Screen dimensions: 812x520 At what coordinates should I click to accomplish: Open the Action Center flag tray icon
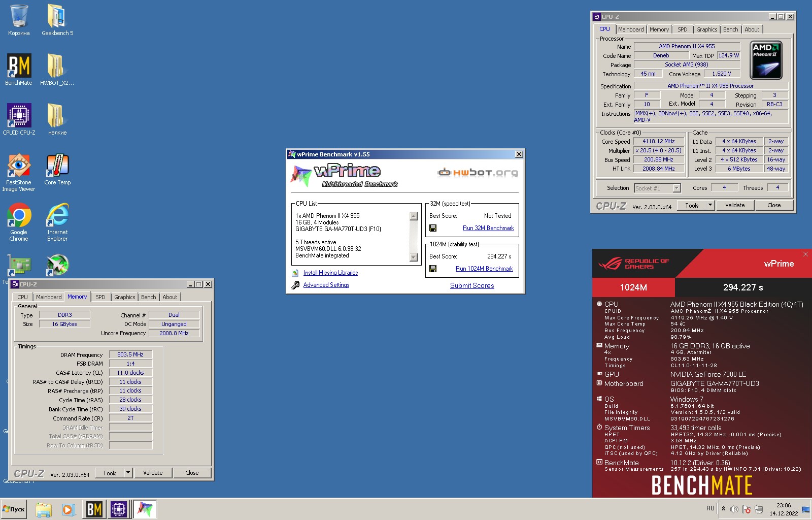point(747,509)
